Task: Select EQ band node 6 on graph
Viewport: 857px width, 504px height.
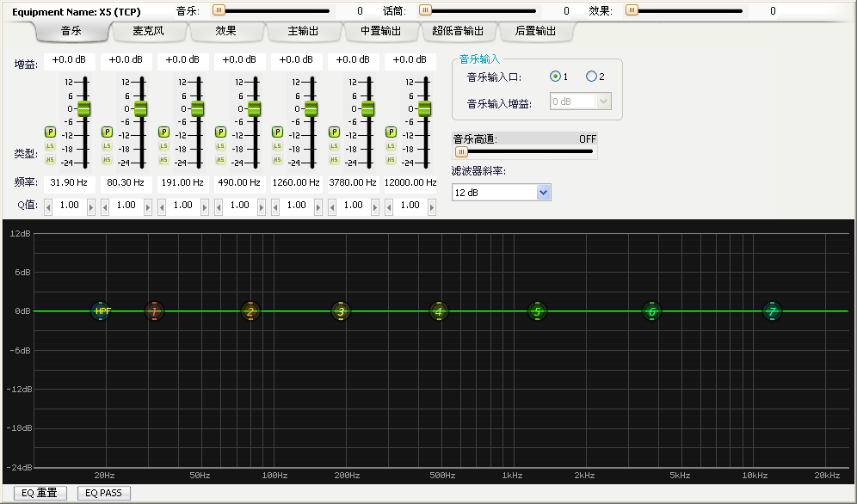Action: [x=651, y=311]
